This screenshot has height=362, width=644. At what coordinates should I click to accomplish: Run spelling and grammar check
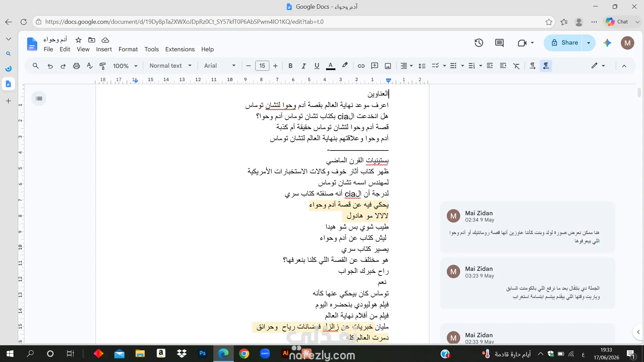(90, 66)
